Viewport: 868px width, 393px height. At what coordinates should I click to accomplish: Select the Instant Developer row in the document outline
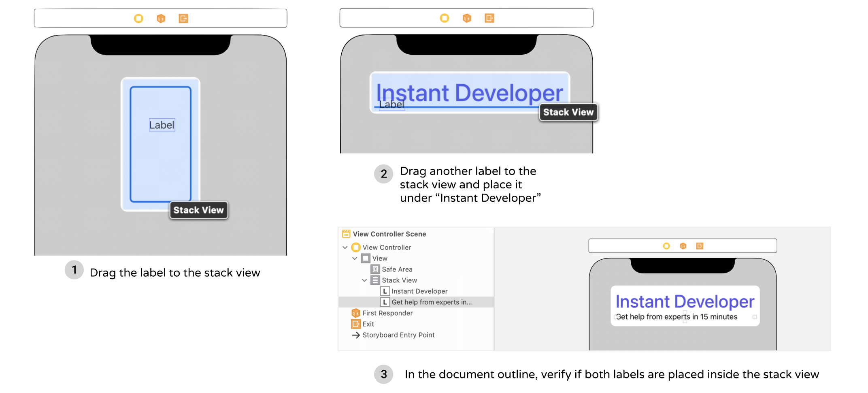point(419,291)
